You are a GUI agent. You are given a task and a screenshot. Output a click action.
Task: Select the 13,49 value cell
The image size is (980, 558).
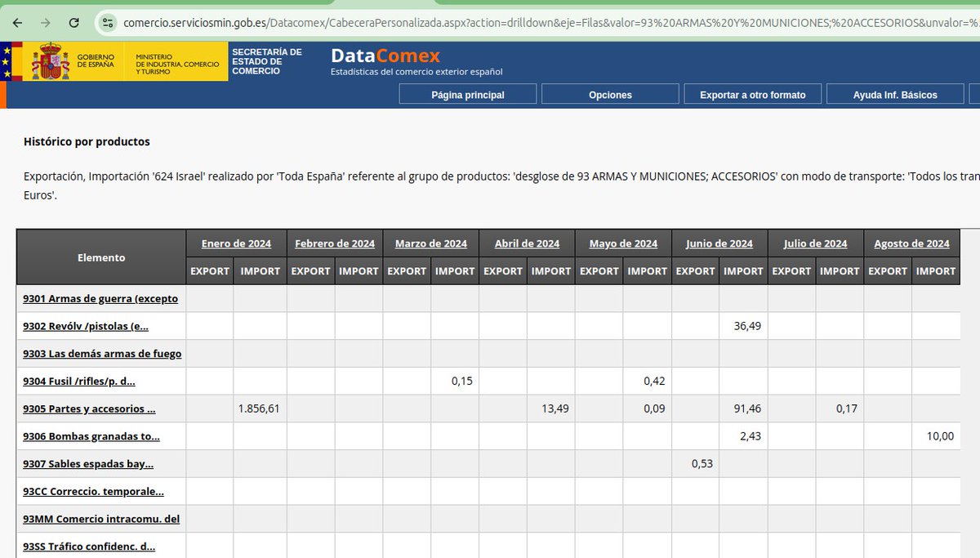coord(551,408)
